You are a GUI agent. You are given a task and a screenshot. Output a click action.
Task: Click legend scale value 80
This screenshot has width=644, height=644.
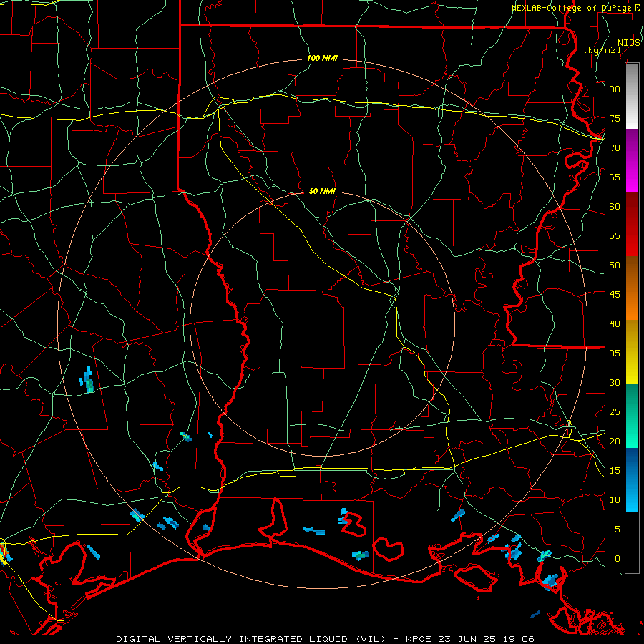click(615, 89)
